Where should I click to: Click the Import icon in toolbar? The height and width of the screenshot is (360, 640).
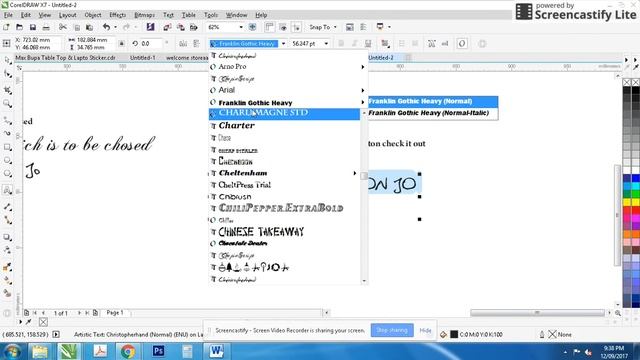click(x=167, y=27)
